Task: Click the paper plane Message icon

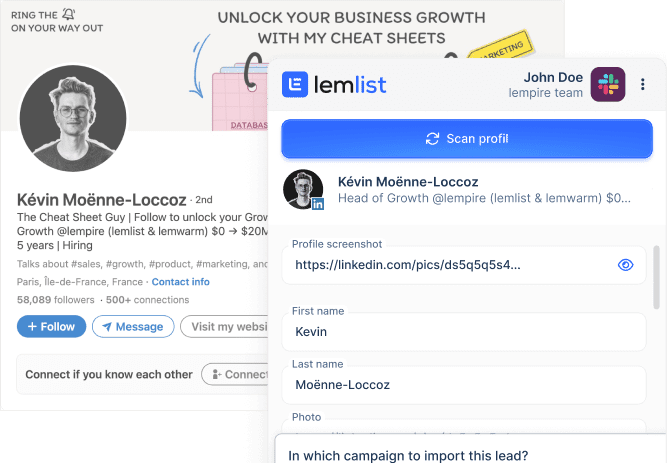Action: (x=107, y=327)
